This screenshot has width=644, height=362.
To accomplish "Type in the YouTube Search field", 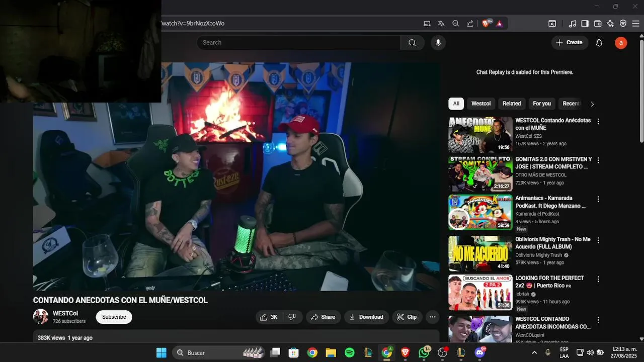I will pos(298,43).
